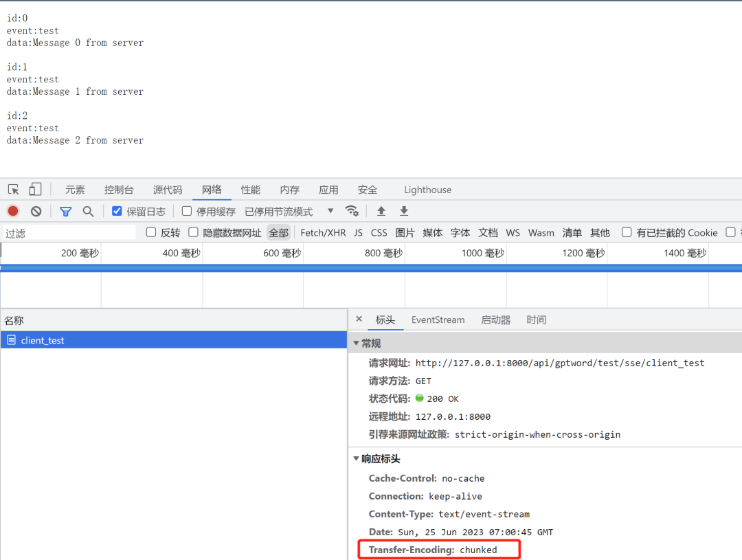
Task: Enable 有已拦截的 Cookie checkbox
Action: [x=627, y=232]
